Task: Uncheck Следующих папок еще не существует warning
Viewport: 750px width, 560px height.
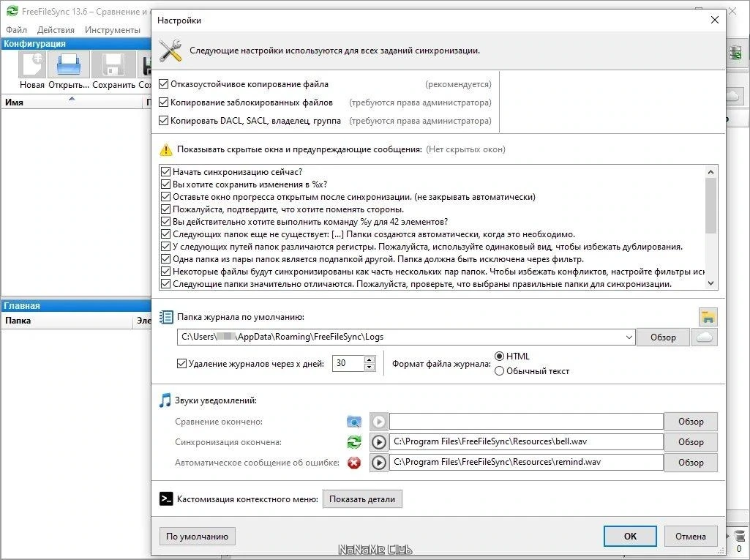Action: [165, 234]
